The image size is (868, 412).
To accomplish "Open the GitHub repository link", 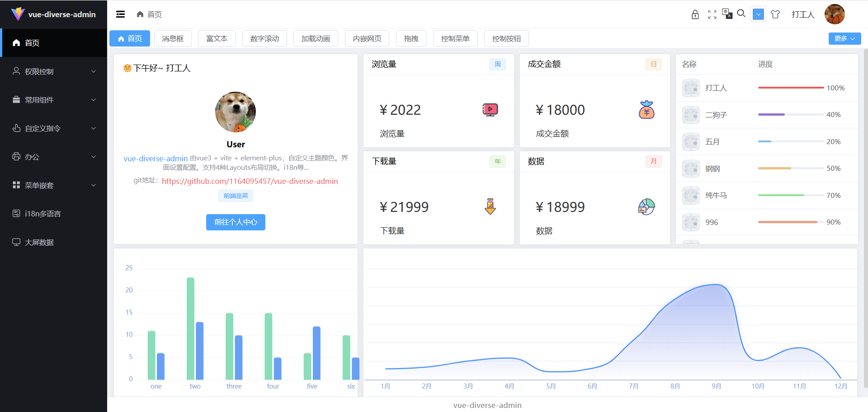I will click(250, 181).
